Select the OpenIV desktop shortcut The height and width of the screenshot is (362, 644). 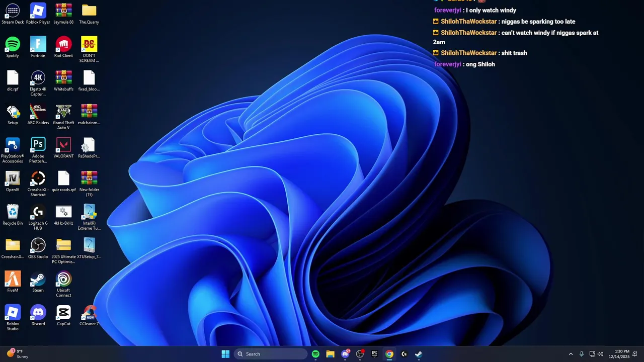[13, 182]
